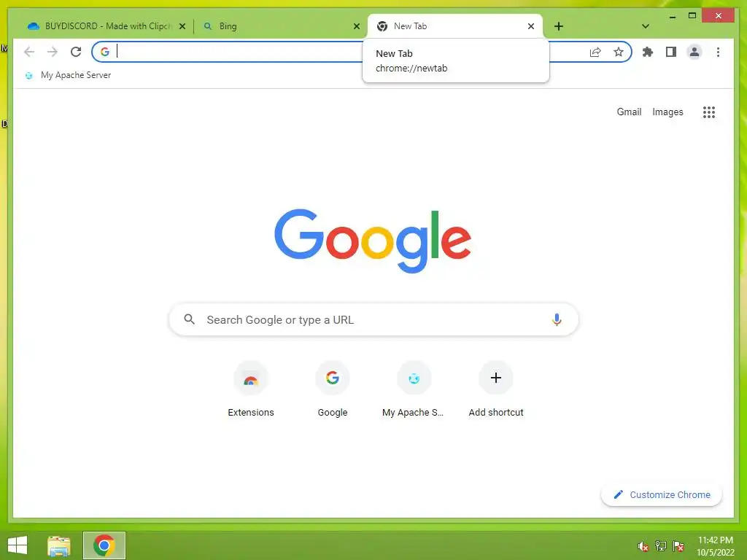Toggle the side panel icon
This screenshot has height=560, width=747.
click(x=671, y=52)
